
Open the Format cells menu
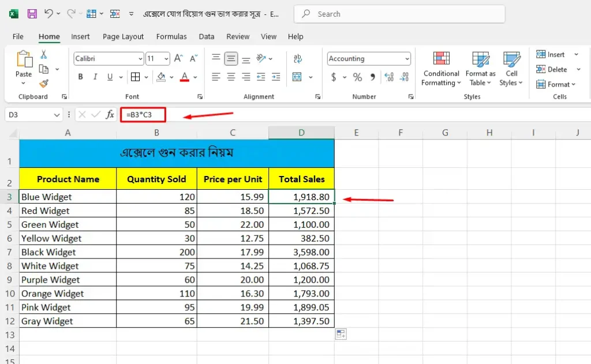(556, 84)
